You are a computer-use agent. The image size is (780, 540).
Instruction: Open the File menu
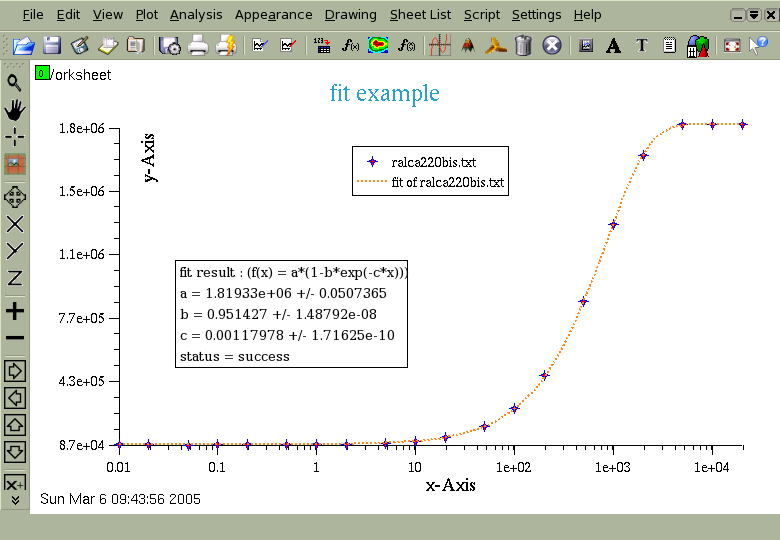tap(33, 15)
